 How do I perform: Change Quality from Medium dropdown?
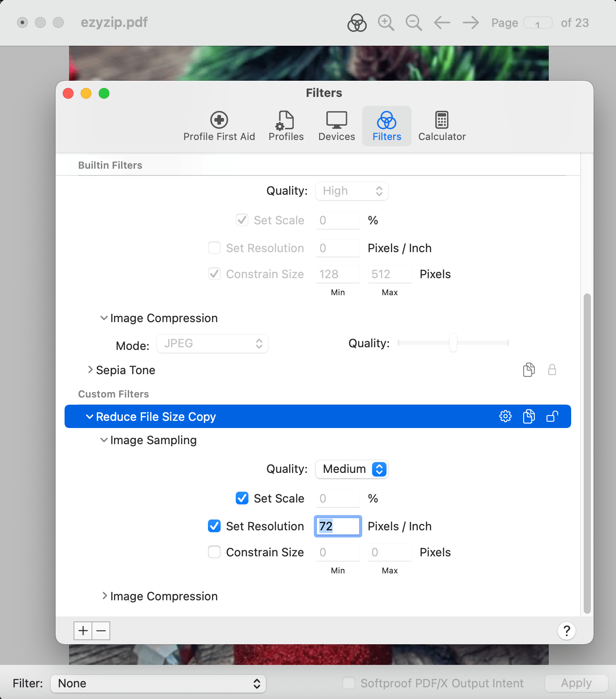[x=352, y=469]
